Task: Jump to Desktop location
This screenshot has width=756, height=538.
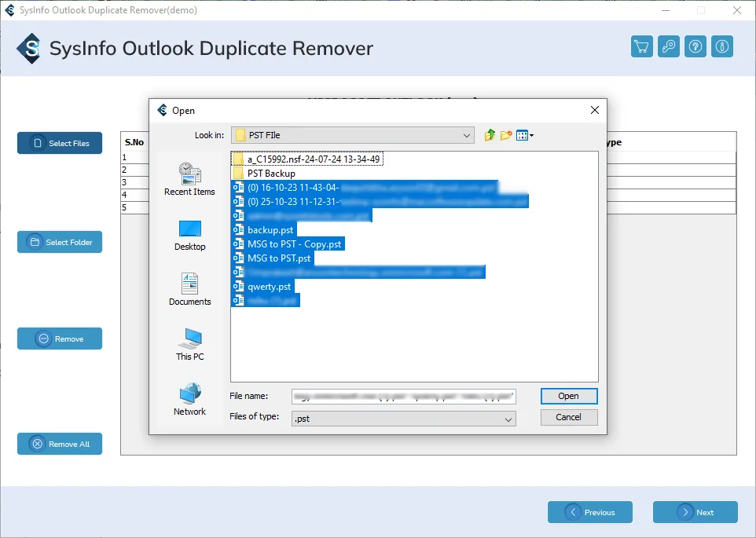Action: 189,236
